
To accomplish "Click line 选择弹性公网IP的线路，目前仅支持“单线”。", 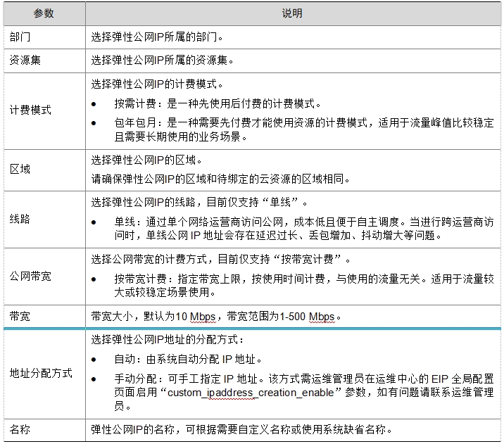I will click(199, 203).
